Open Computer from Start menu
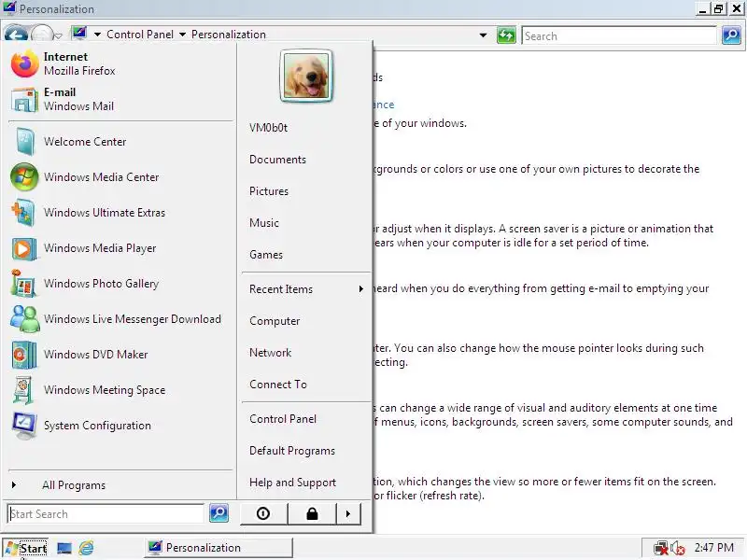The width and height of the screenshot is (747, 560). click(x=275, y=321)
